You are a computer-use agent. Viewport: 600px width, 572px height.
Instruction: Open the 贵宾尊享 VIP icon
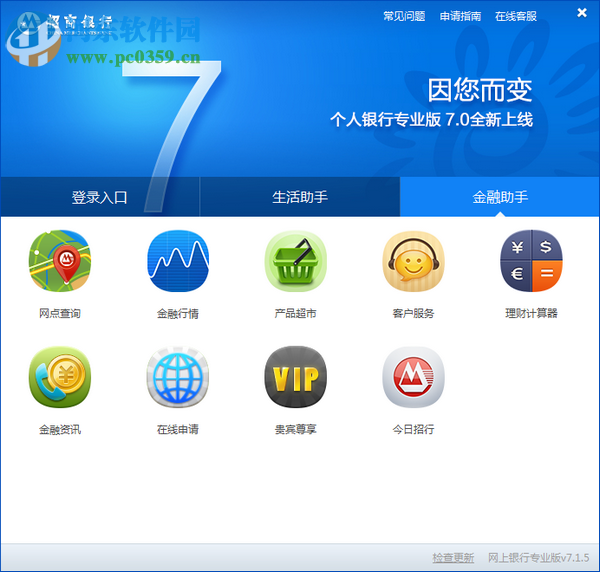[x=295, y=377]
